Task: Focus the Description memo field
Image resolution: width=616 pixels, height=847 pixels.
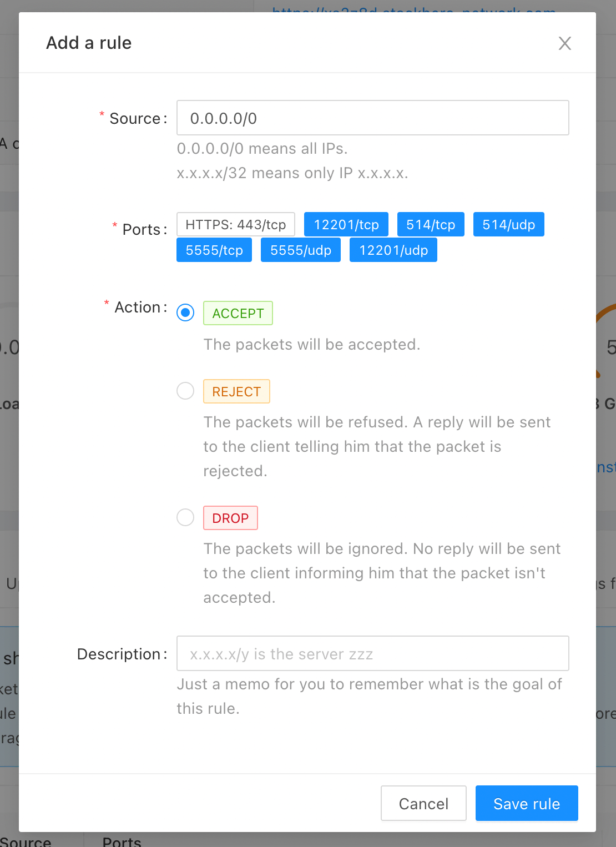Action: (x=372, y=653)
